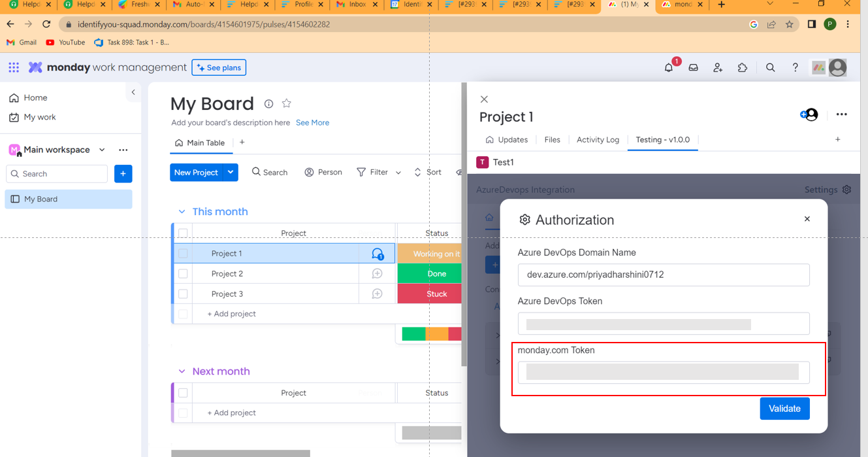The image size is (868, 457).
Task: Open Project 1 panel more options menu
Action: (841, 114)
